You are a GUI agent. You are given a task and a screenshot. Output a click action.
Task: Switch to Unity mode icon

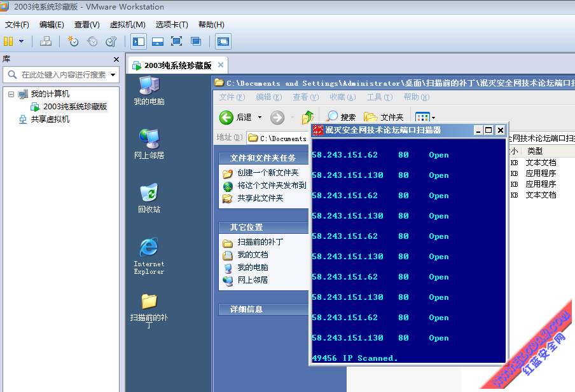196,41
